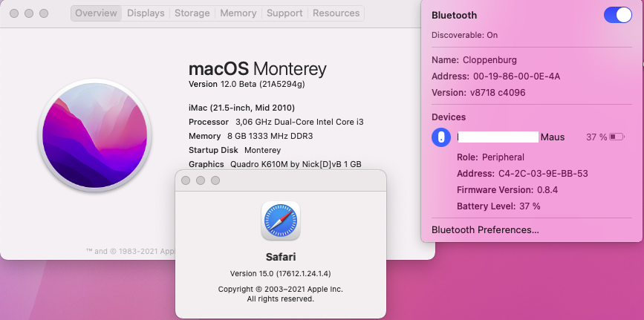Click the Role: Peripheral entry

490,157
